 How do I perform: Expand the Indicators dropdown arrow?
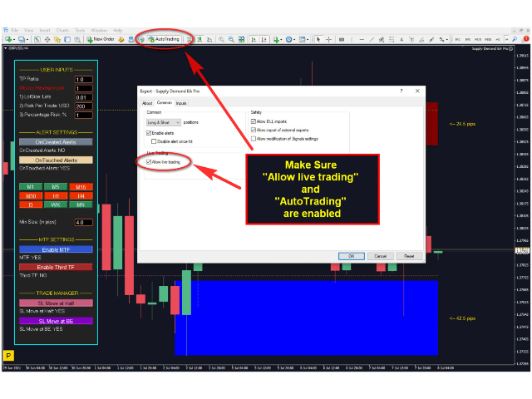(x=282, y=40)
